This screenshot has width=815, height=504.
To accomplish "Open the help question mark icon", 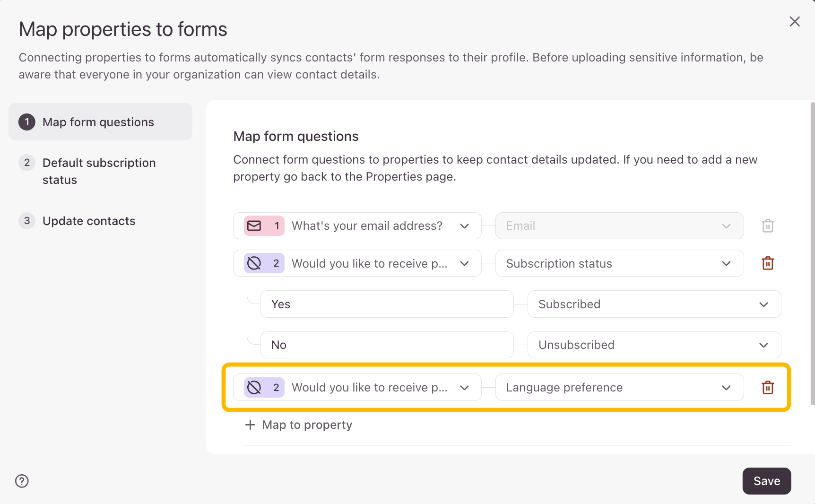I will click(x=22, y=481).
